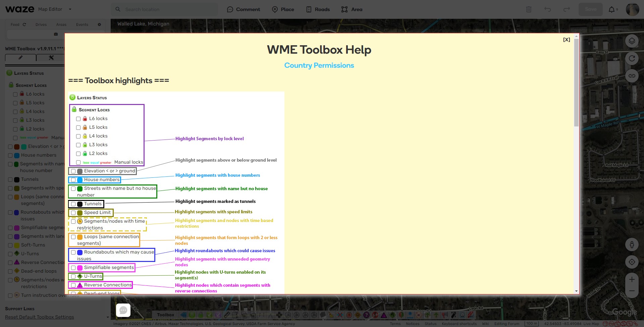Switch to the Areas tab
This screenshot has width=644, height=327.
click(61, 24)
